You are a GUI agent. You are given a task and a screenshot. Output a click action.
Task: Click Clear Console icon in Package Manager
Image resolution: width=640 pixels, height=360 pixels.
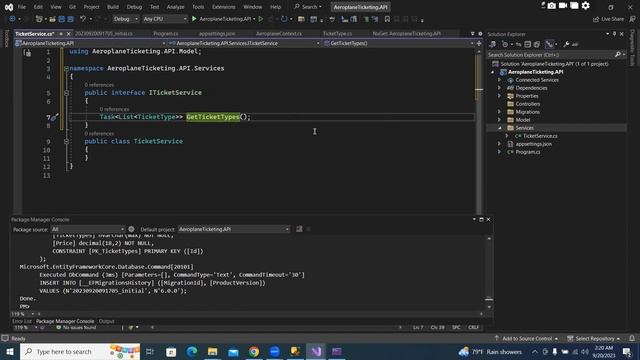[x=299, y=229]
